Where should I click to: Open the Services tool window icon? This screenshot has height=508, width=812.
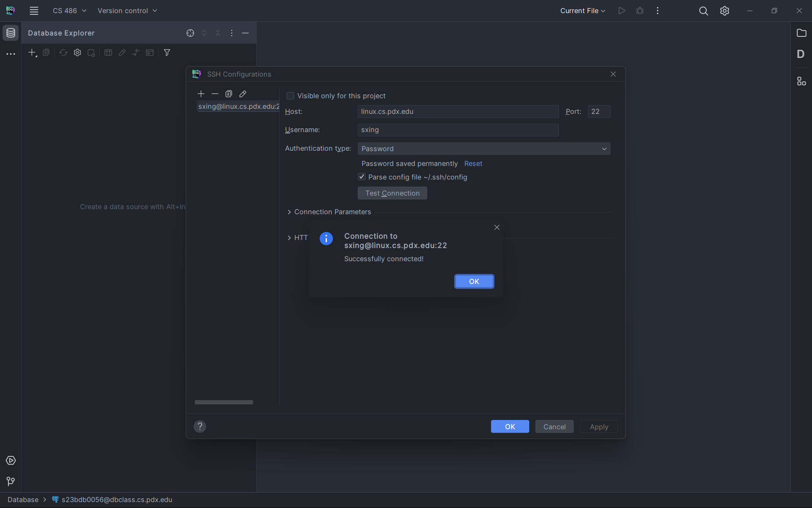11,460
